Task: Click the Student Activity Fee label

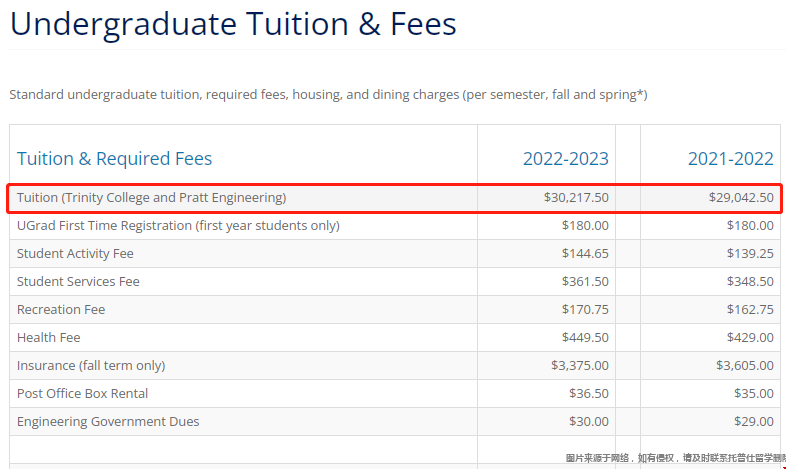Action: pos(75,253)
